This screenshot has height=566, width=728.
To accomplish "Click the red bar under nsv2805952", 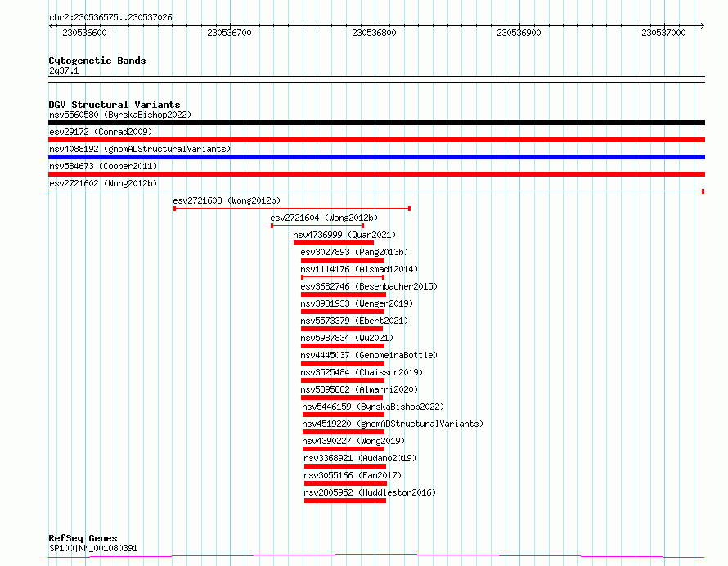I will (x=345, y=501).
